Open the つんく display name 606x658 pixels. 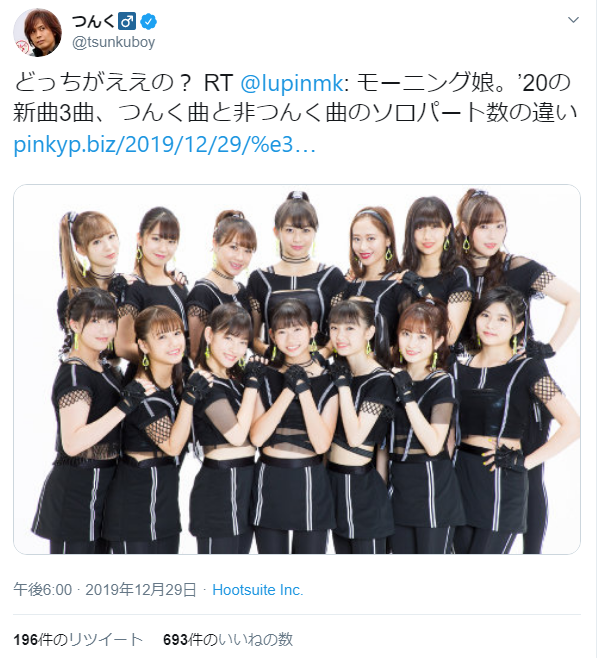[x=94, y=21]
